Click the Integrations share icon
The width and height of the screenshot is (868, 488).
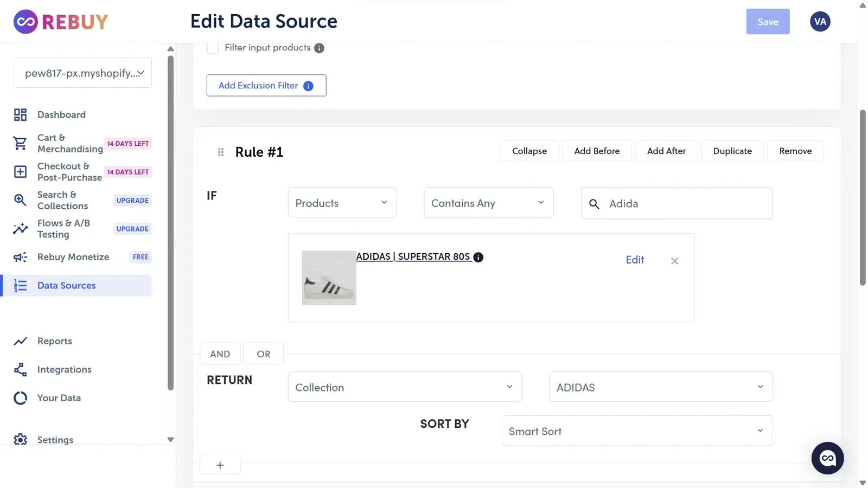pyautogui.click(x=20, y=370)
